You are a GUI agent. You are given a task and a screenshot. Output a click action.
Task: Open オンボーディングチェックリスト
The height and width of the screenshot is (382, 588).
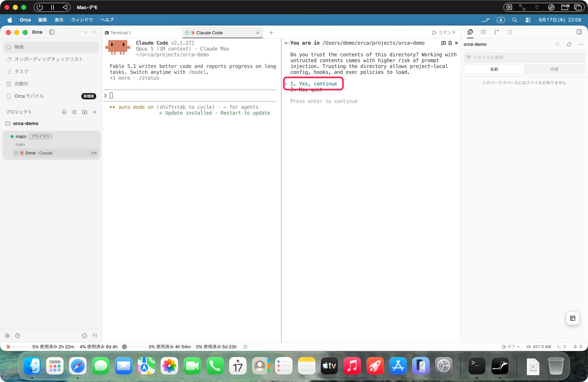51,59
